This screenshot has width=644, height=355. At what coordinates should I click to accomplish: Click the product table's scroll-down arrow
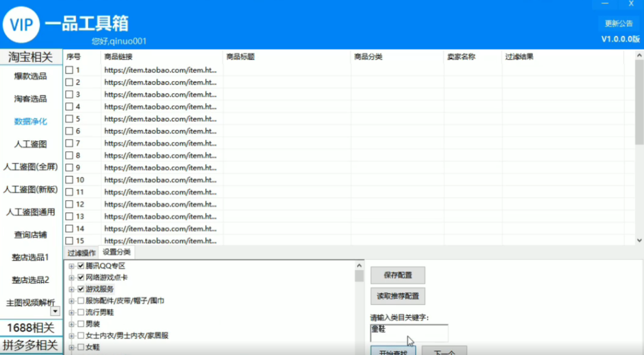point(639,240)
